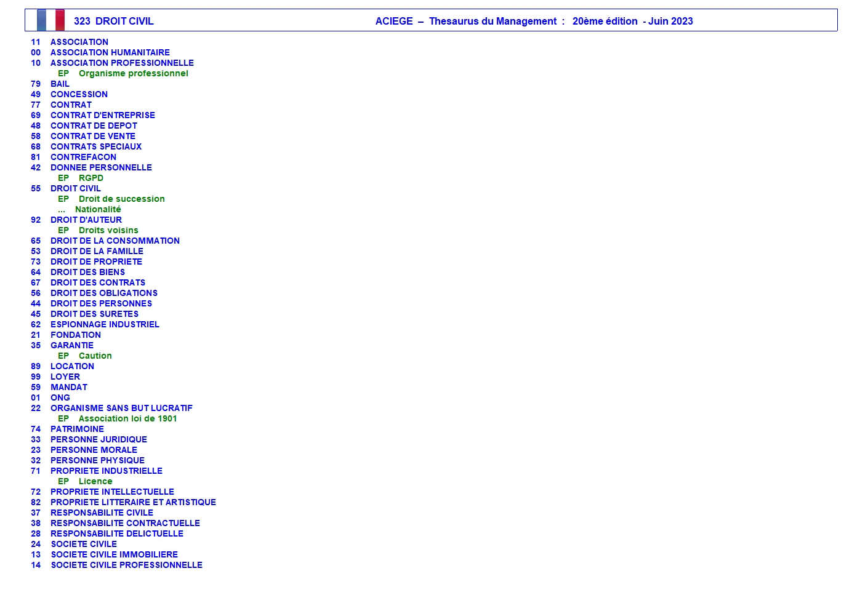Open the ASSOCIATION HUMANITAIRE entry
This screenshot has width=868, height=603.
(x=110, y=52)
